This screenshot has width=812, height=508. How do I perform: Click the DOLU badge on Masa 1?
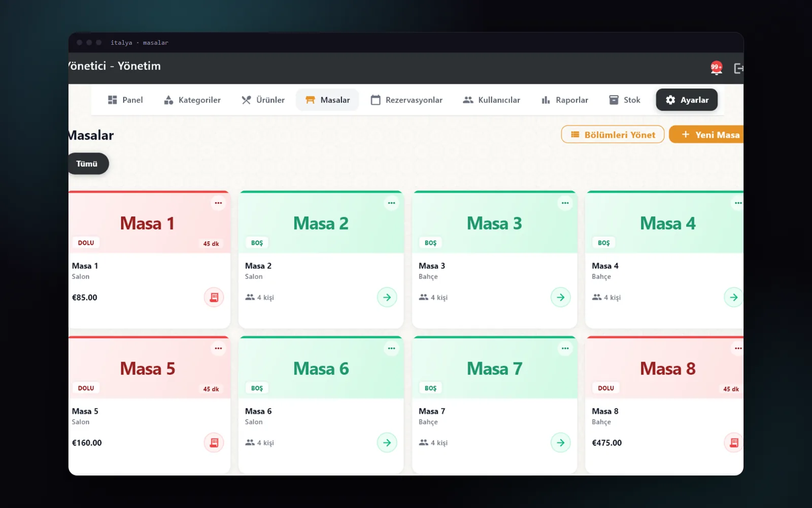click(x=86, y=243)
